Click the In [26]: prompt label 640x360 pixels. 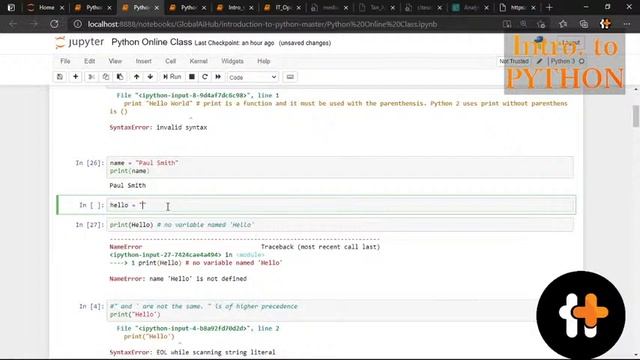pyautogui.click(x=89, y=163)
